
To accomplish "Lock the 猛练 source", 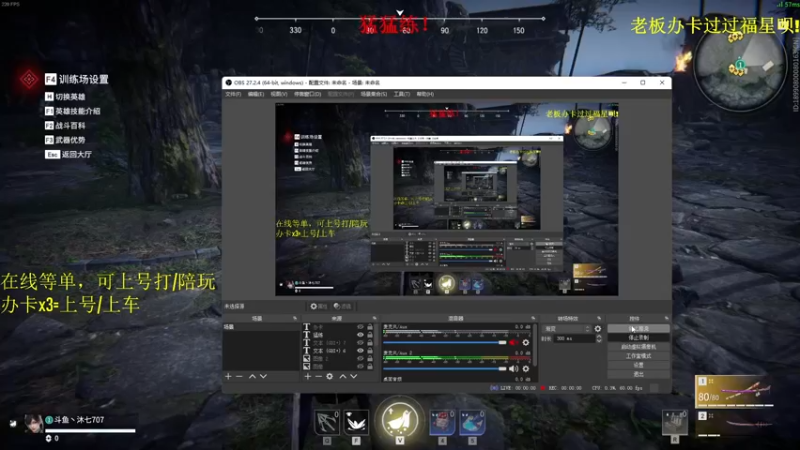I will click(370, 335).
